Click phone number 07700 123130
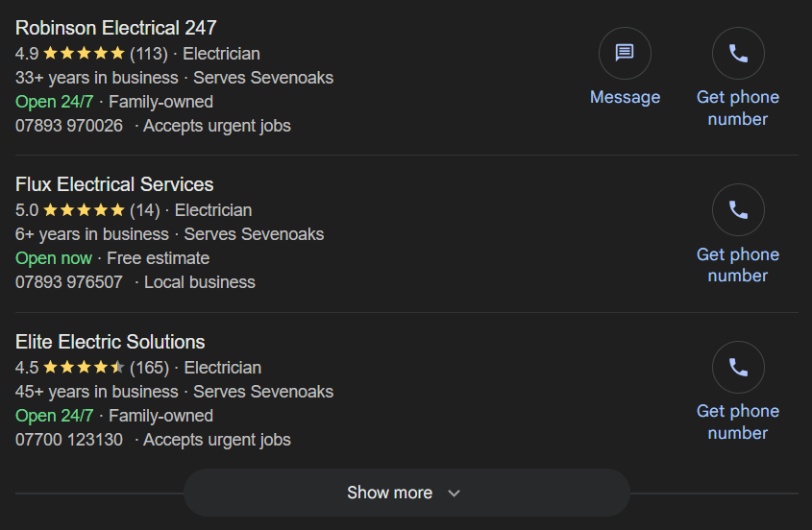 69,440
